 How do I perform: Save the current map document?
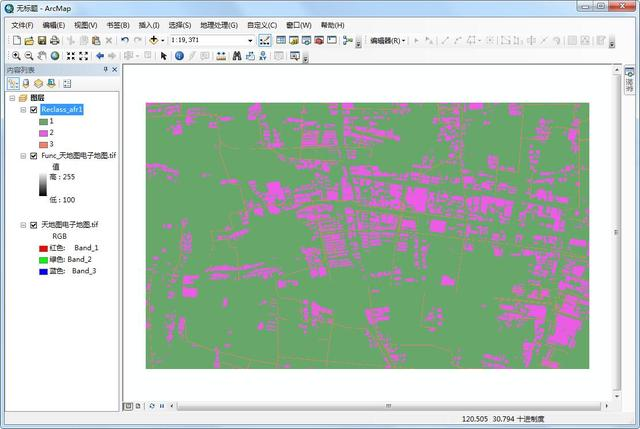coord(42,40)
